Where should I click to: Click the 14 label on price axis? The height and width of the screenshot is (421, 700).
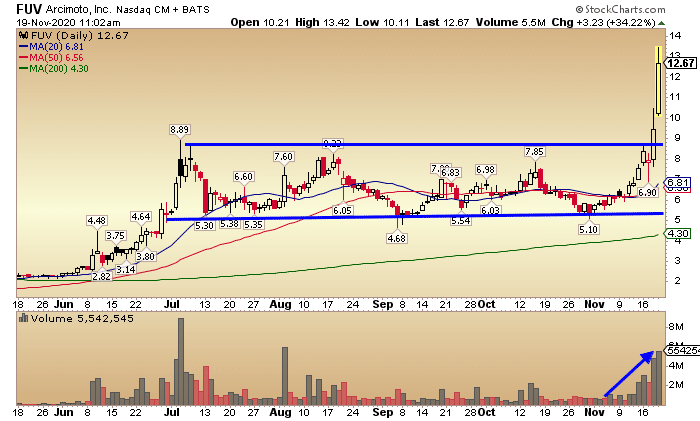pos(675,35)
